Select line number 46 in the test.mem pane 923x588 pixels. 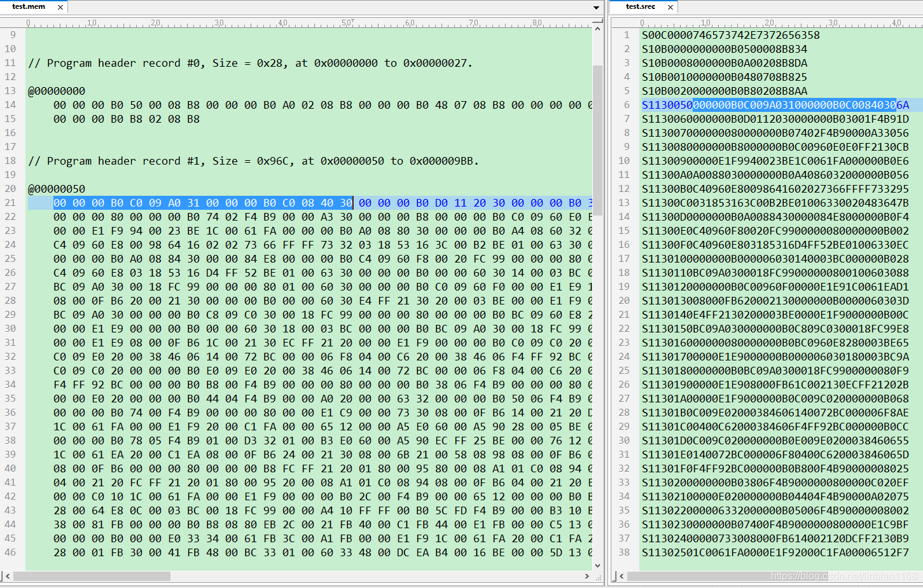click(10, 552)
